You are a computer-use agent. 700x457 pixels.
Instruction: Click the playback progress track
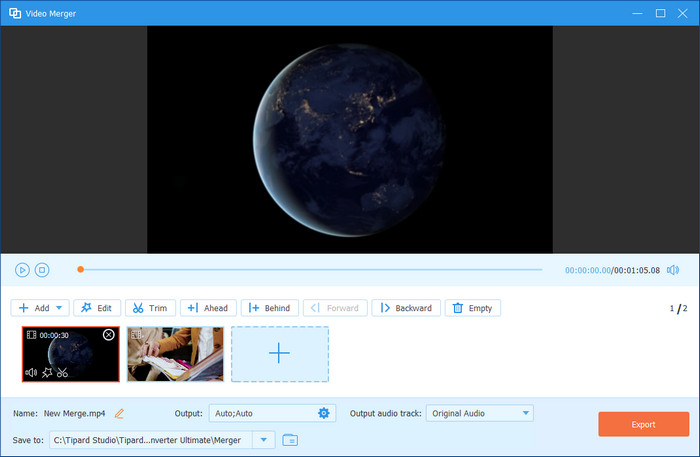click(x=311, y=270)
